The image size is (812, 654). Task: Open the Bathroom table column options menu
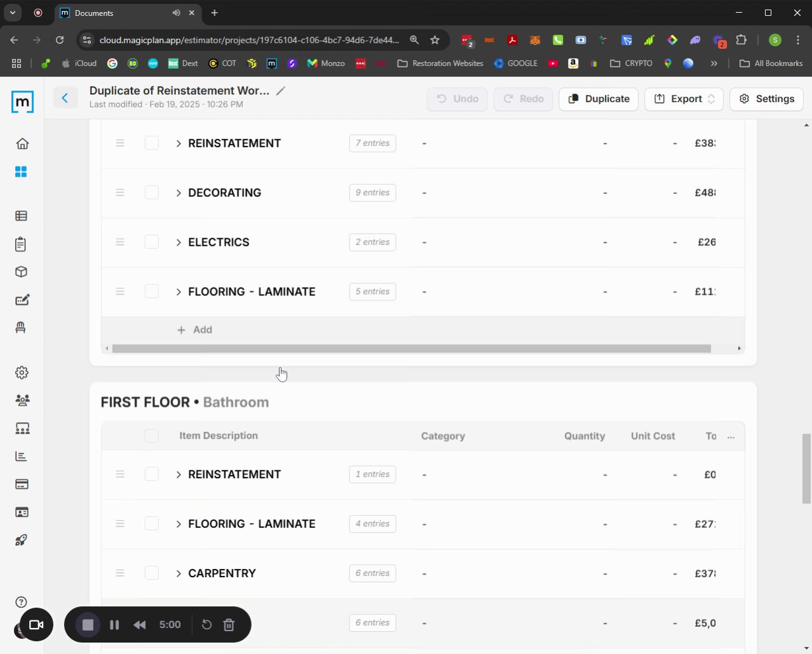(731, 437)
